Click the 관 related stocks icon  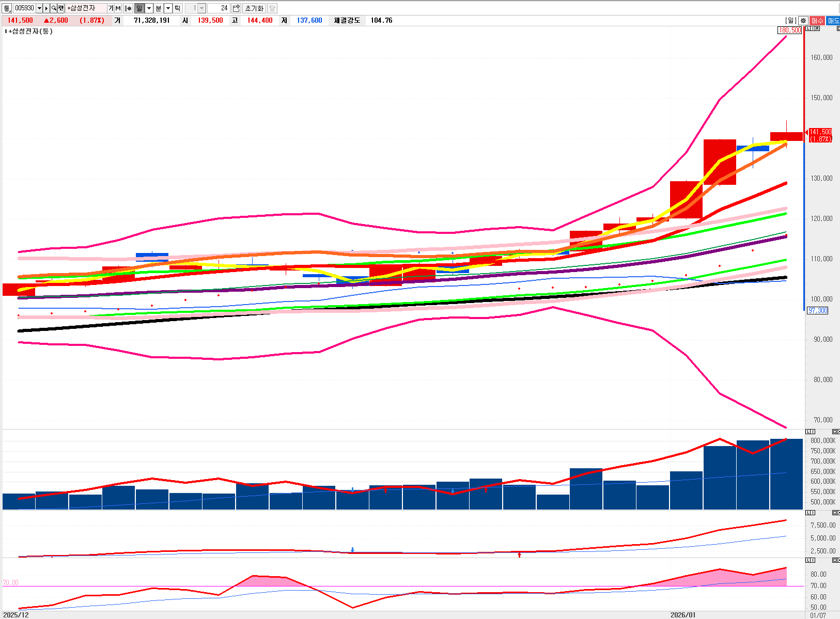(60, 8)
